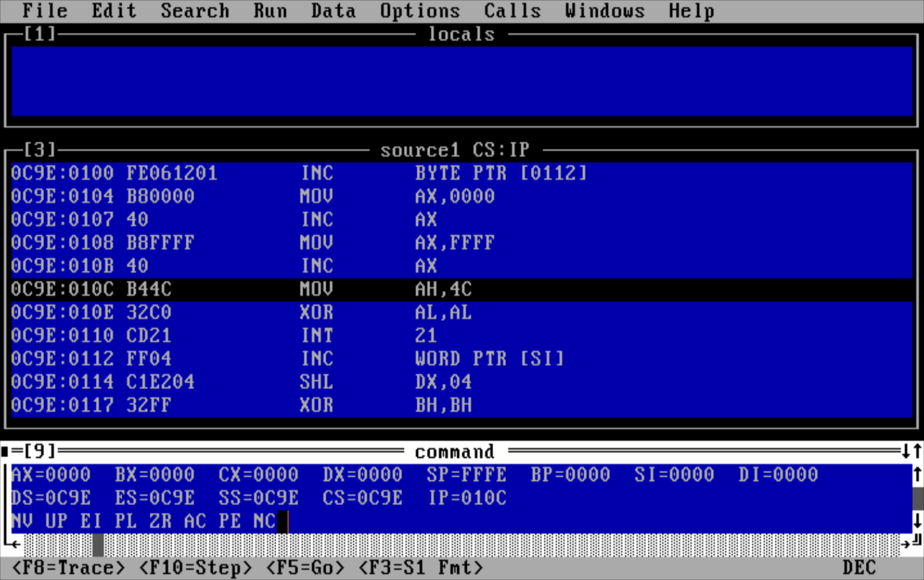Click the DI=0000 register value
The width and height of the screenshot is (924, 580).
[778, 475]
